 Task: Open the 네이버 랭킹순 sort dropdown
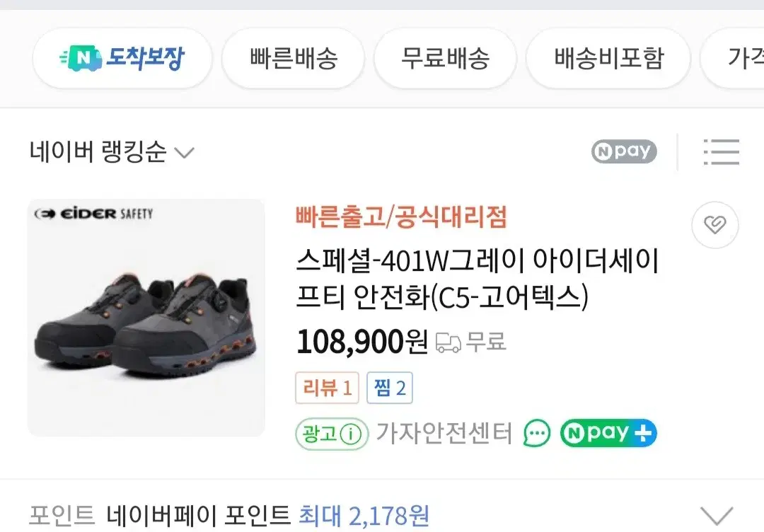click(x=112, y=151)
